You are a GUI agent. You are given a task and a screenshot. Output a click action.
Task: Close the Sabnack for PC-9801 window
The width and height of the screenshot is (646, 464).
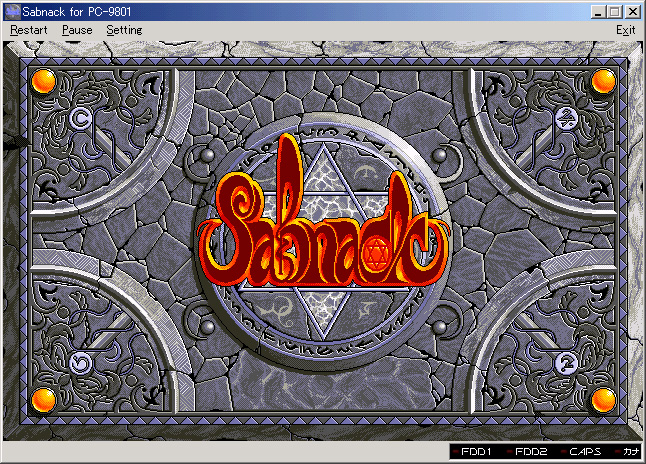pyautogui.click(x=633, y=12)
